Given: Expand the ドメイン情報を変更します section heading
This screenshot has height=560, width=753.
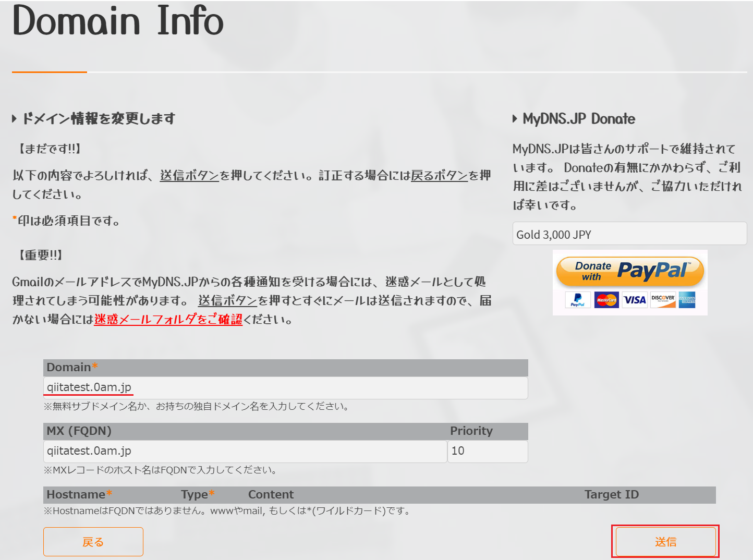Looking at the screenshot, I should pos(99,118).
